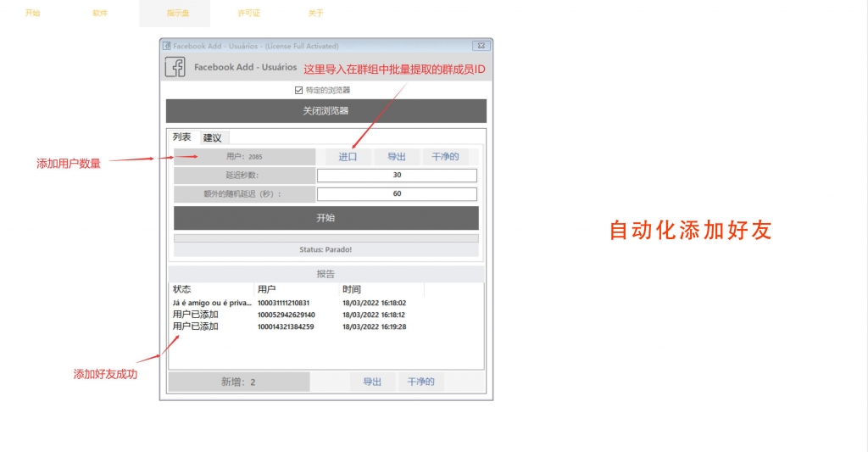Click timestamp 18/03/2022 16:19:28
This screenshot has width=868, height=452.
pos(374,326)
